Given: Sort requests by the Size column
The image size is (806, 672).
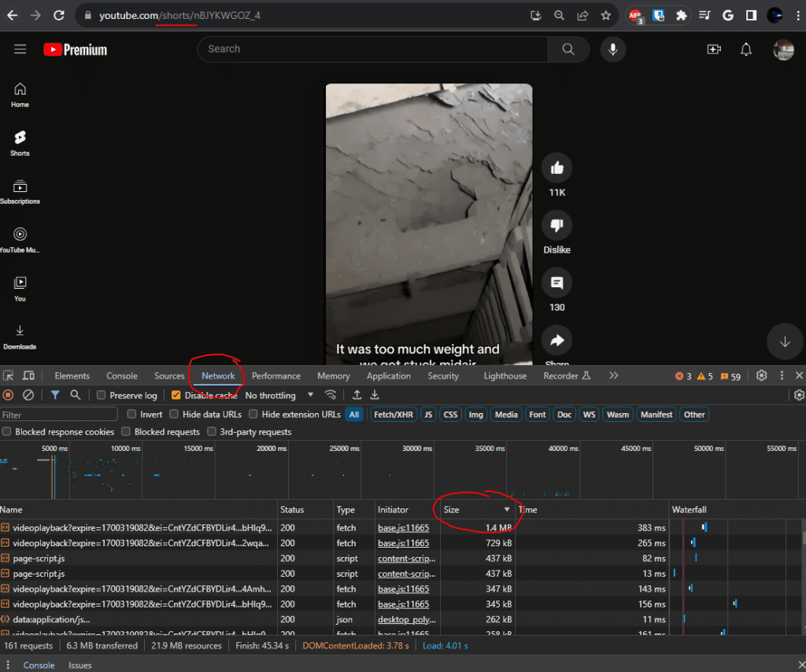Looking at the screenshot, I should [476, 510].
